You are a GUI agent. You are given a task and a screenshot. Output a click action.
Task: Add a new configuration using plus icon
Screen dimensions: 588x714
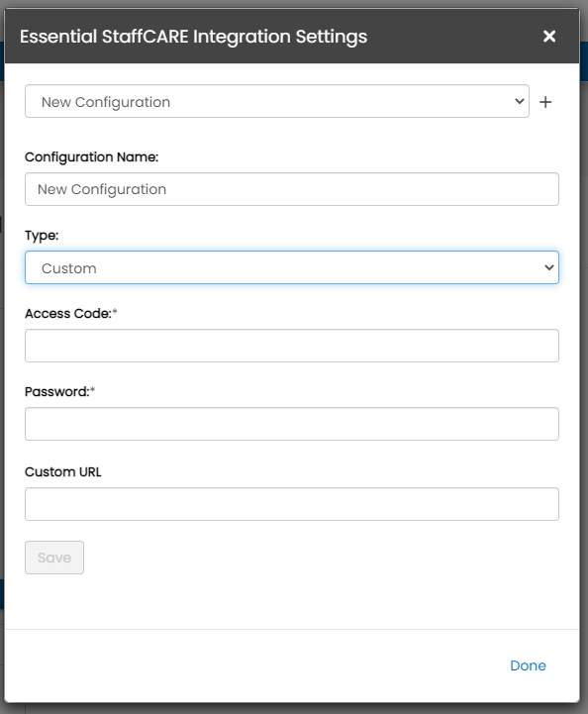coord(545,102)
